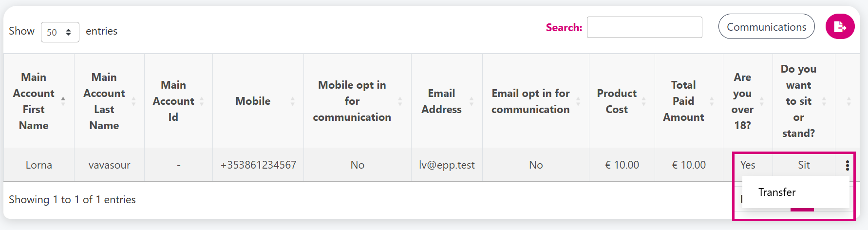Open the three-dot row actions menu
Screen dimensions: 868x230
pos(848,165)
